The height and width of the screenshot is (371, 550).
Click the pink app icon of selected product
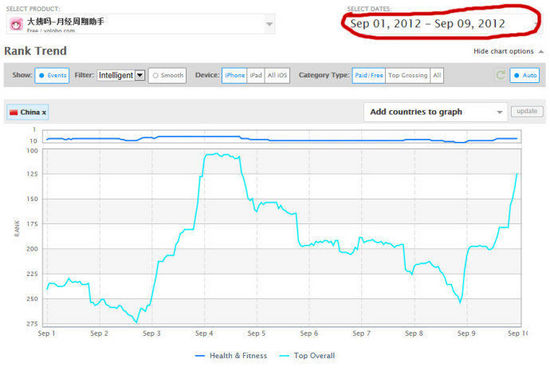tap(16, 24)
